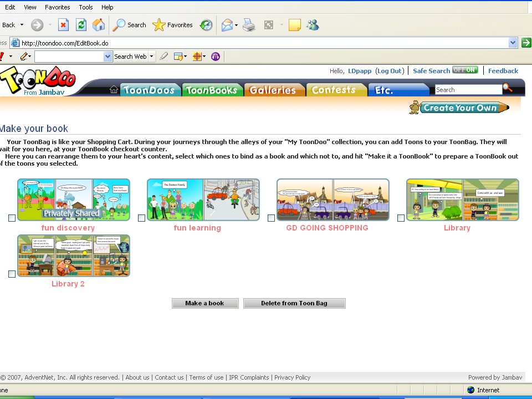Open the View menu
Screen dimensions: 532x399
coord(30,7)
